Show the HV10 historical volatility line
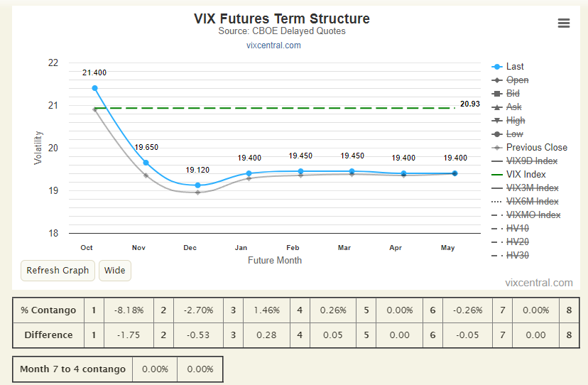Screen dimensions: 588x385 [x=518, y=229]
